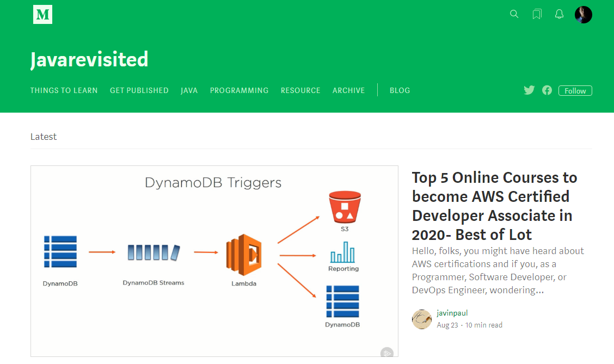Open the javinpaul author name link
Image resolution: width=614 pixels, height=364 pixels.
tap(452, 313)
